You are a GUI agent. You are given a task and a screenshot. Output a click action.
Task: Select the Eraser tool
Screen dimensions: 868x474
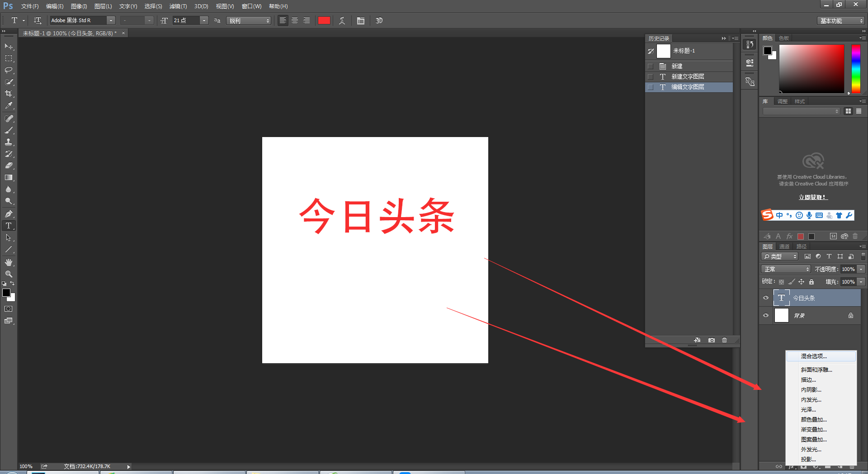click(9, 166)
